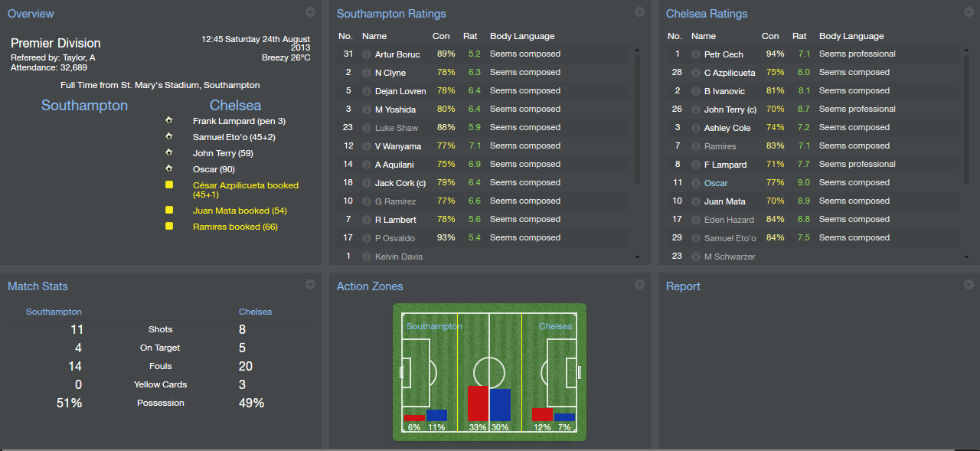Click the goal ball icon next to Oscar (90)

(x=168, y=169)
